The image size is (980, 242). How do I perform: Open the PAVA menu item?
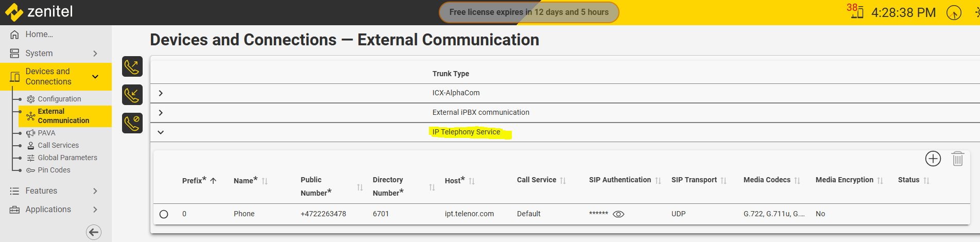pyautogui.click(x=46, y=133)
